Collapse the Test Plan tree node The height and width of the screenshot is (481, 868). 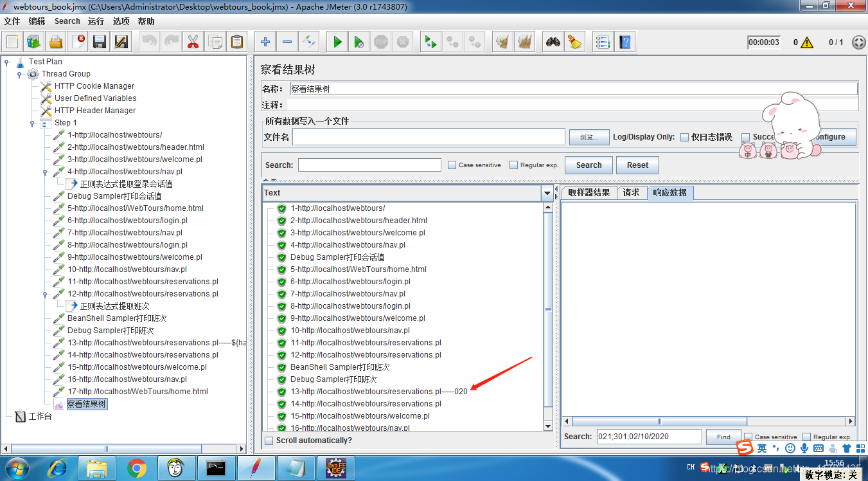pos(7,62)
